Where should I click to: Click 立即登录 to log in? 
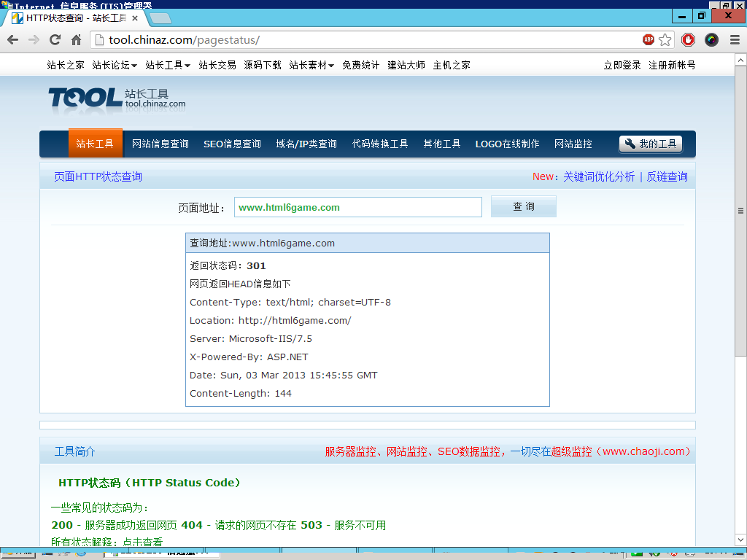(622, 65)
